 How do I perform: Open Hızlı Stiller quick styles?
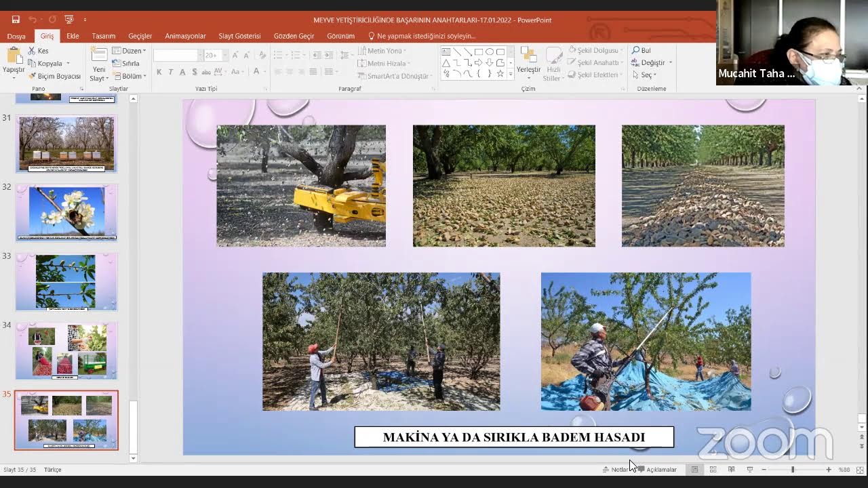click(553, 64)
